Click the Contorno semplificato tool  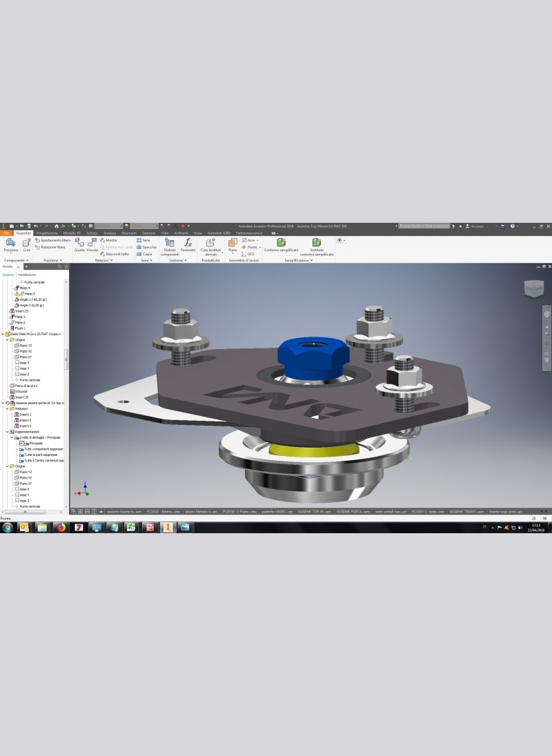click(281, 245)
